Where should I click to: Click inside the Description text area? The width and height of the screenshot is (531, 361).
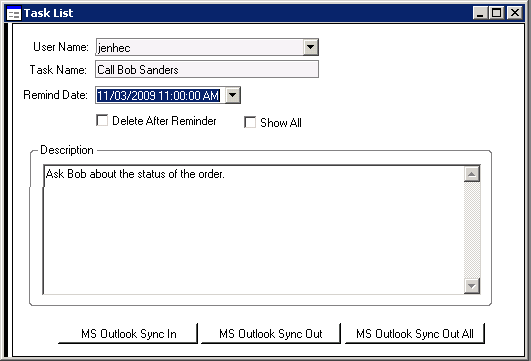tap(253, 230)
